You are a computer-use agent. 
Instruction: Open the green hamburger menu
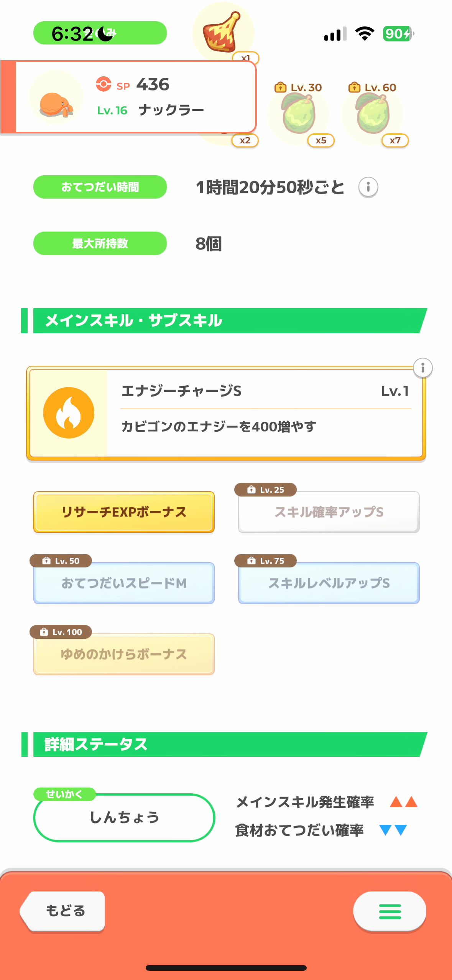tap(390, 911)
